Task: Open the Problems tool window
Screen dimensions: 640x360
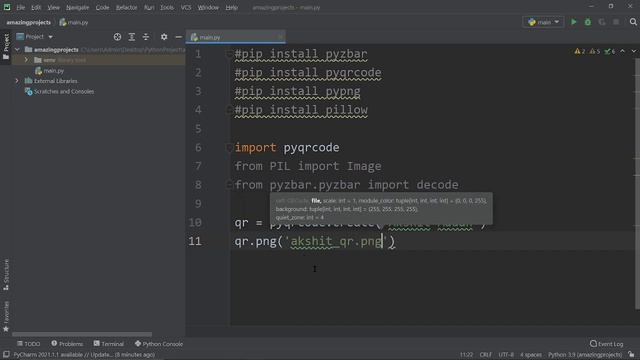Action: pos(67,344)
